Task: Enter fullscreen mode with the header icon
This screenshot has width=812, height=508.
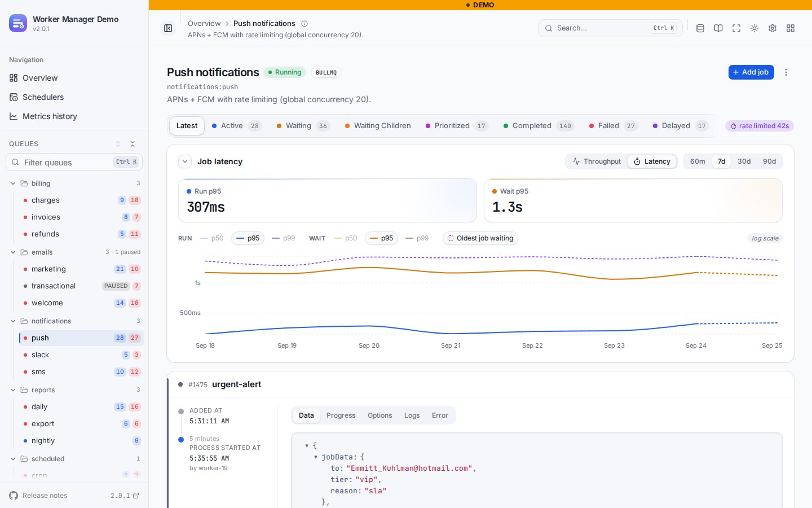Action: point(736,28)
